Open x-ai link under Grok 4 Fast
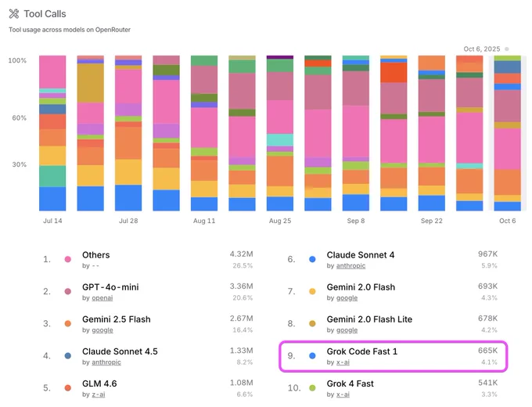This screenshot has height=407, width=532. 343,394
